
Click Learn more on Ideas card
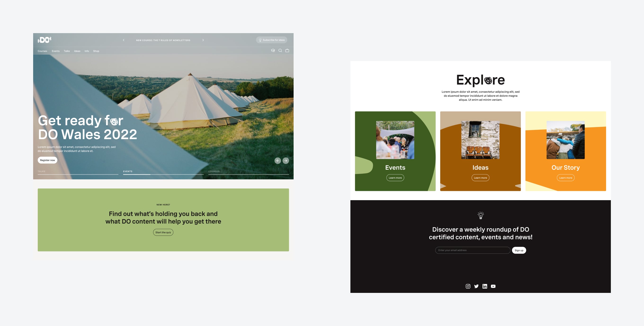click(x=480, y=178)
